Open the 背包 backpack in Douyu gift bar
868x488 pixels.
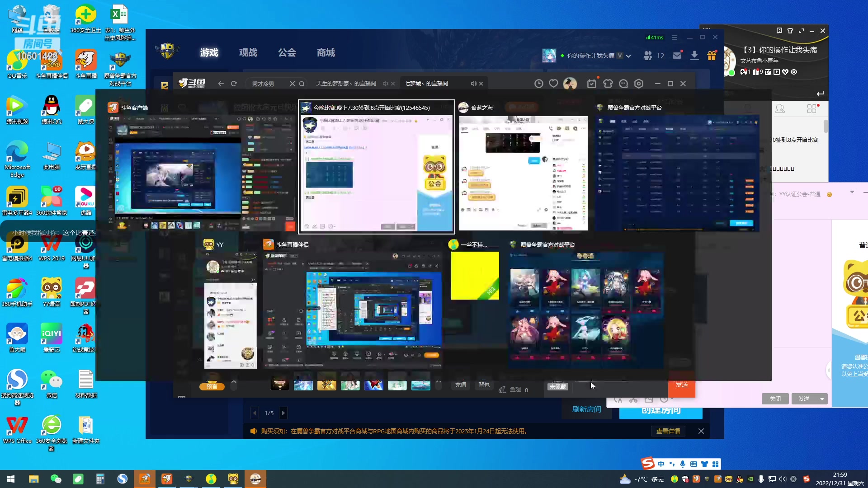pos(484,385)
